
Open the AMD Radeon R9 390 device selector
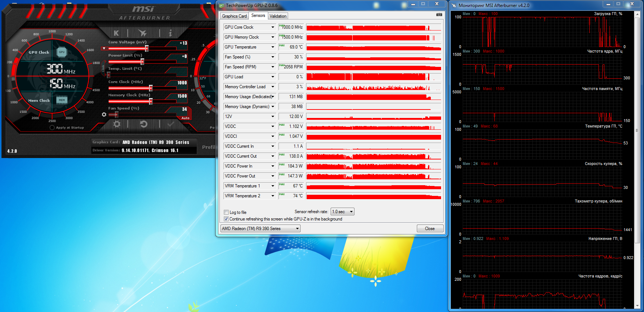(x=260, y=229)
